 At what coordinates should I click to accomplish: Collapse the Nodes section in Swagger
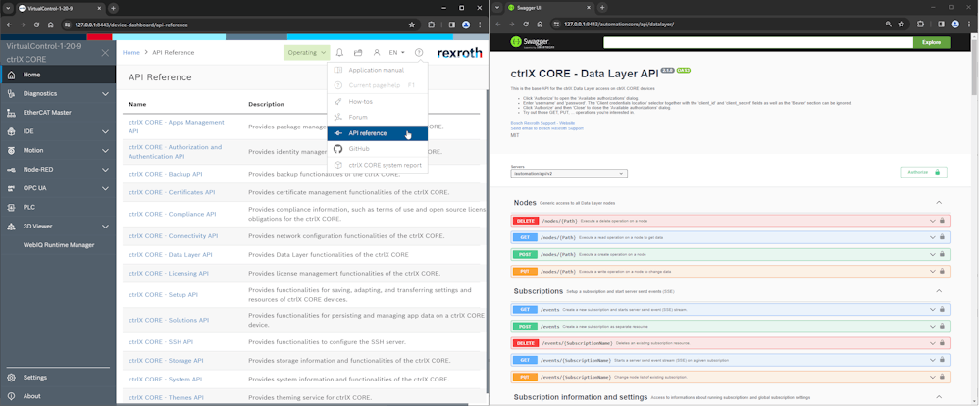(x=938, y=203)
